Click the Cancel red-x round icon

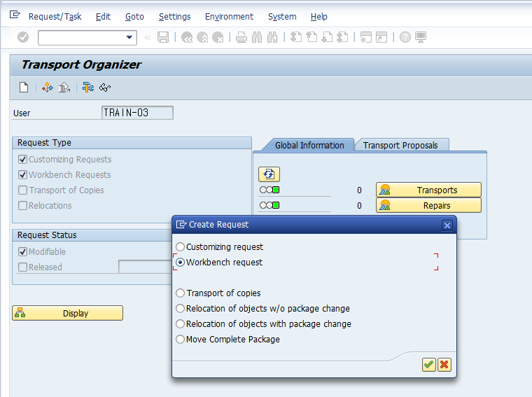[218, 37]
